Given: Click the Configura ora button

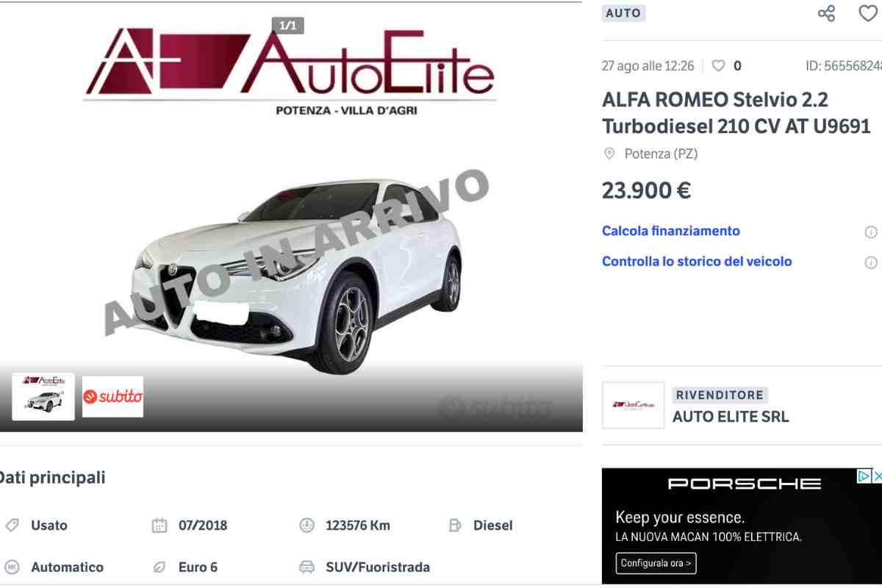Looking at the screenshot, I should 656,563.
